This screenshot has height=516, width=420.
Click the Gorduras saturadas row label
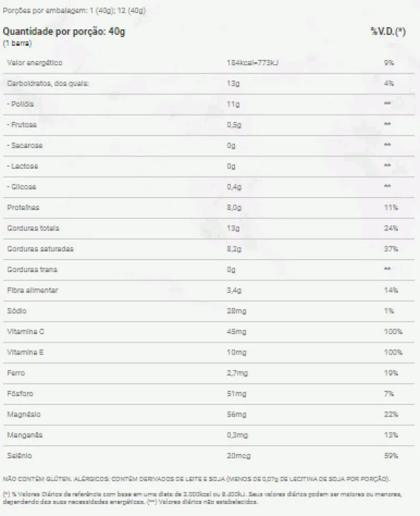click(x=40, y=249)
